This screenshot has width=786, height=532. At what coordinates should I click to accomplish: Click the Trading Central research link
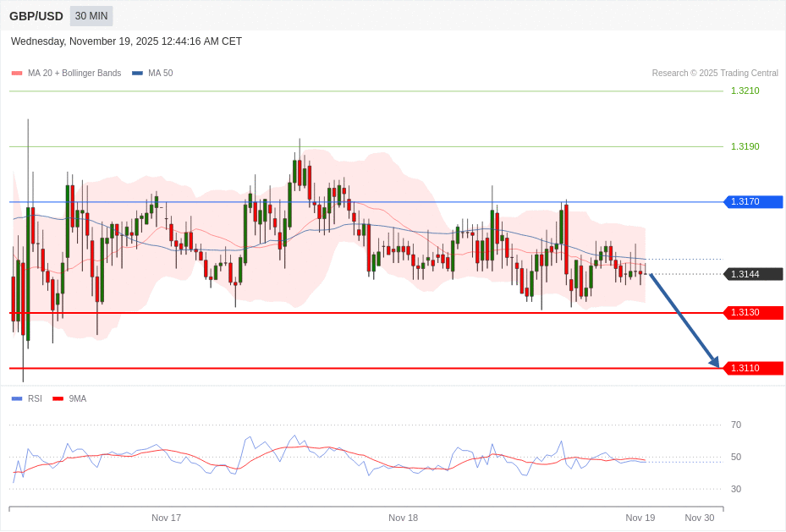[x=716, y=73]
